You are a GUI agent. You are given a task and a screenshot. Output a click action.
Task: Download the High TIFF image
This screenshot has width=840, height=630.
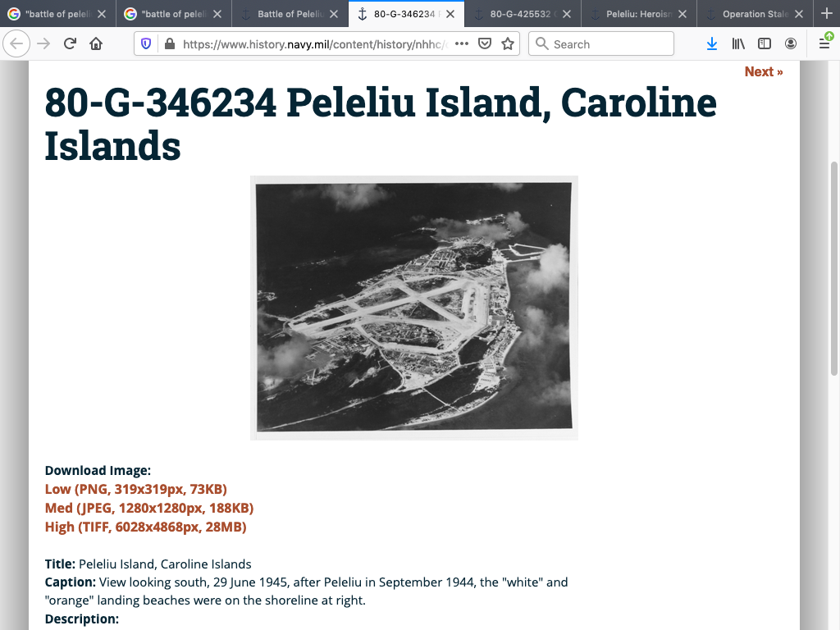click(x=145, y=527)
